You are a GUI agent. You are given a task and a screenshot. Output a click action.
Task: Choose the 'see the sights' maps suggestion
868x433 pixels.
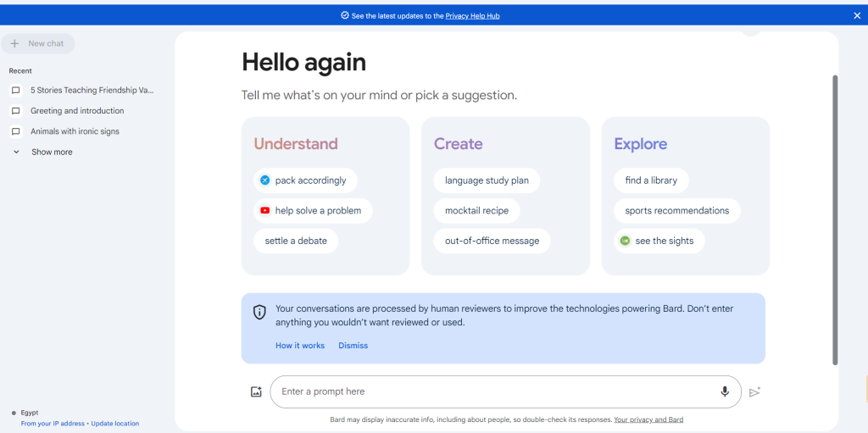659,241
